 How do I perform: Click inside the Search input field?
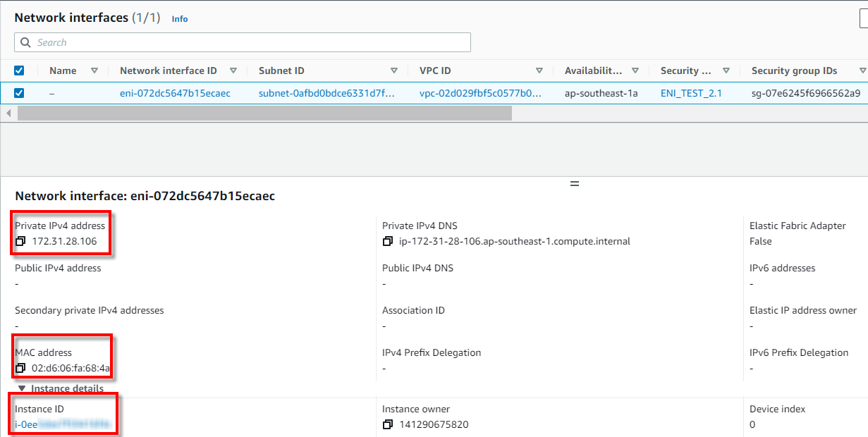click(x=212, y=42)
